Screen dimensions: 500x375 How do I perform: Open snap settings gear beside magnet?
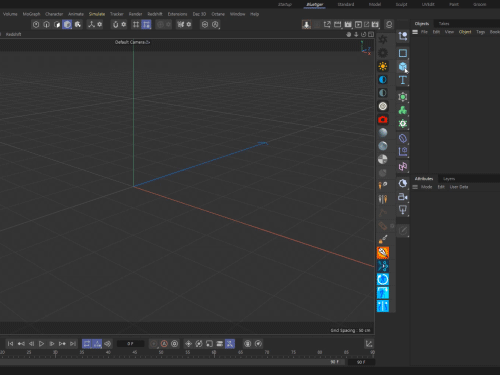coord(124,24)
